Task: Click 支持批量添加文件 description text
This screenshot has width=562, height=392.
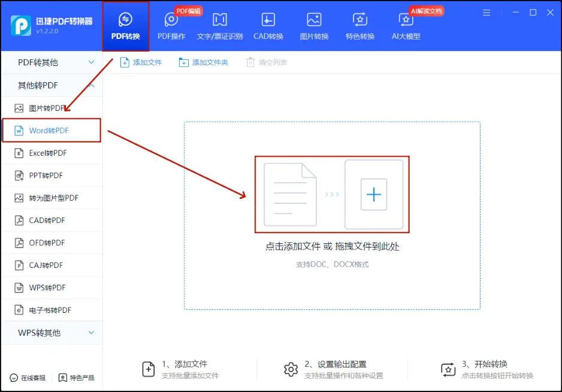Action: click(190, 375)
